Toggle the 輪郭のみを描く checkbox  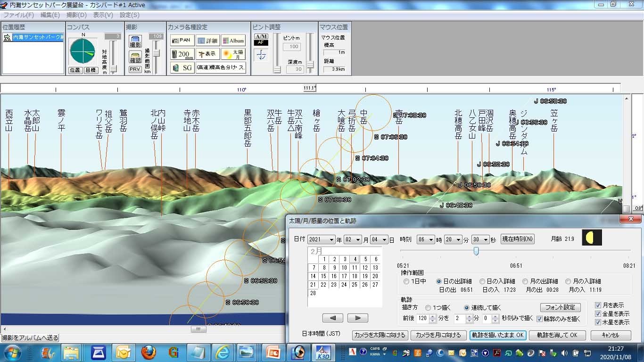coord(559,319)
